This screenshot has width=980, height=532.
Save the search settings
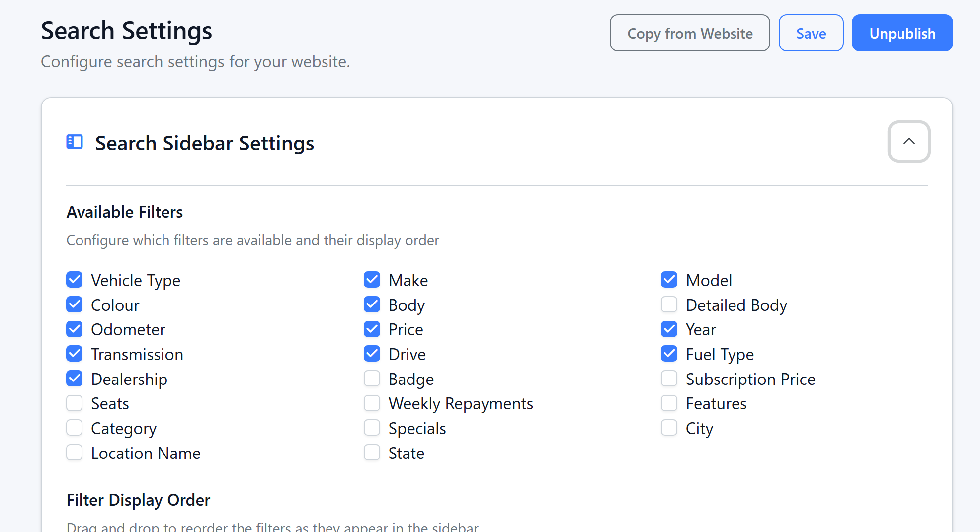coord(811,33)
